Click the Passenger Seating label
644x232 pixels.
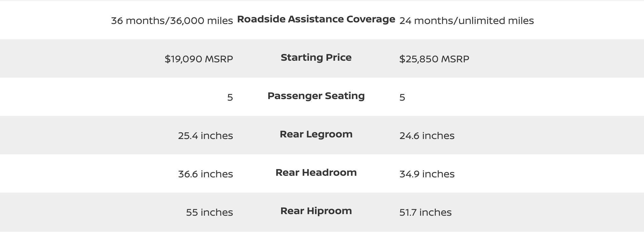click(316, 96)
